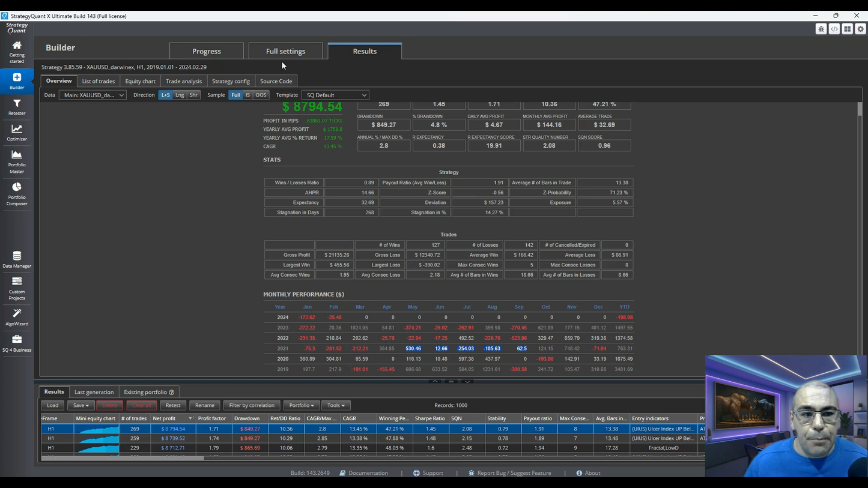This screenshot has height=488, width=868.
Task: Select Shr (short only) direction
Action: pyautogui.click(x=193, y=95)
